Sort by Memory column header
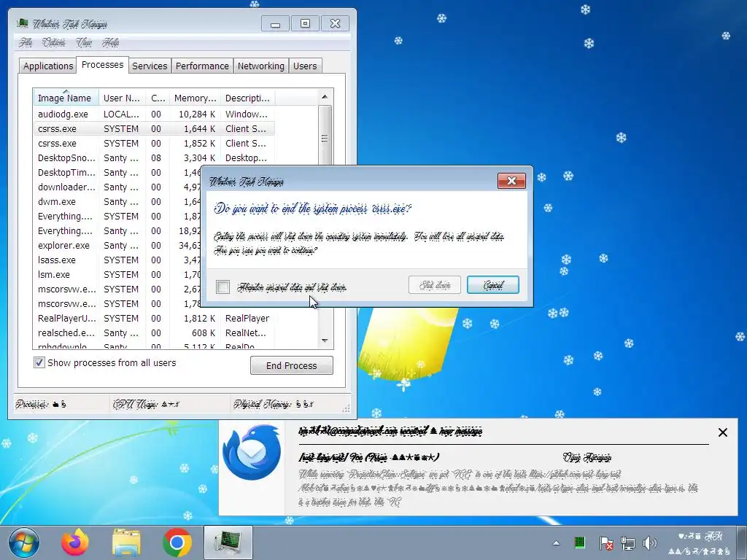This screenshot has height=560, width=747. [x=196, y=98]
